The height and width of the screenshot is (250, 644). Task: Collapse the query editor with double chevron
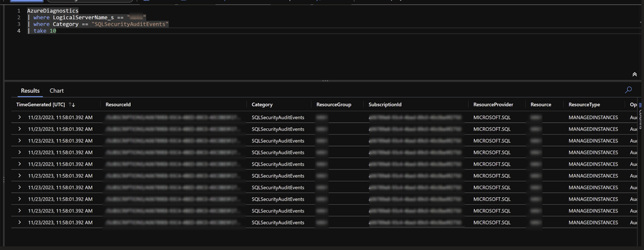[x=634, y=74]
